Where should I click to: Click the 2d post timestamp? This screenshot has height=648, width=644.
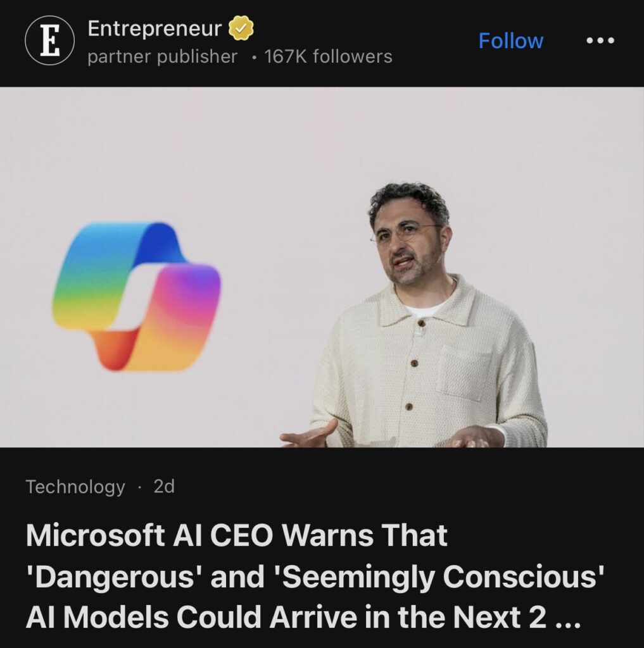(x=164, y=487)
